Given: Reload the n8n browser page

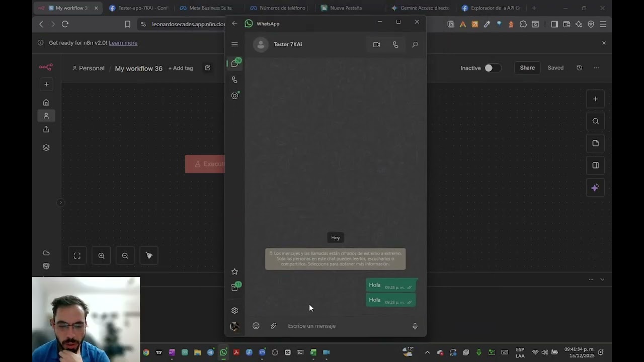Looking at the screenshot, I should (x=65, y=24).
